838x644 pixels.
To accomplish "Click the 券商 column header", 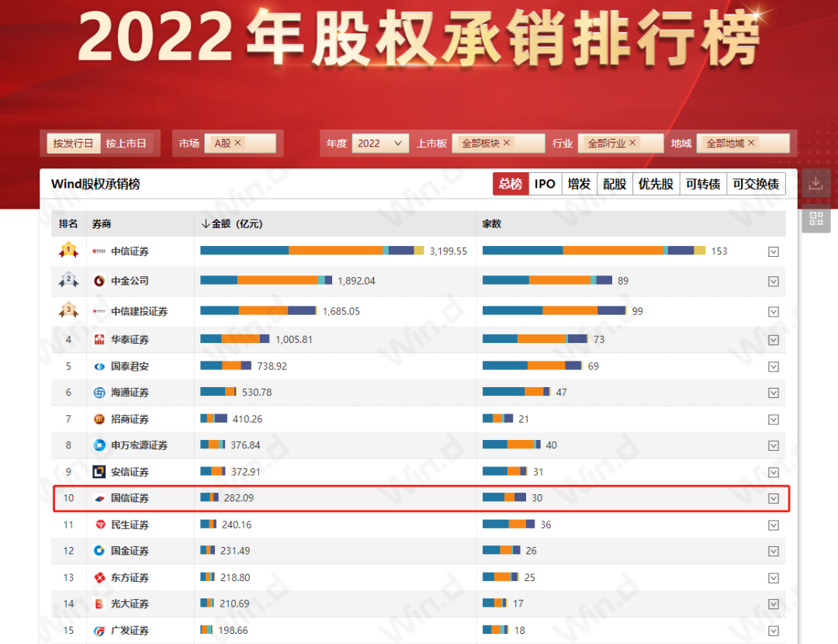I will pos(102,224).
